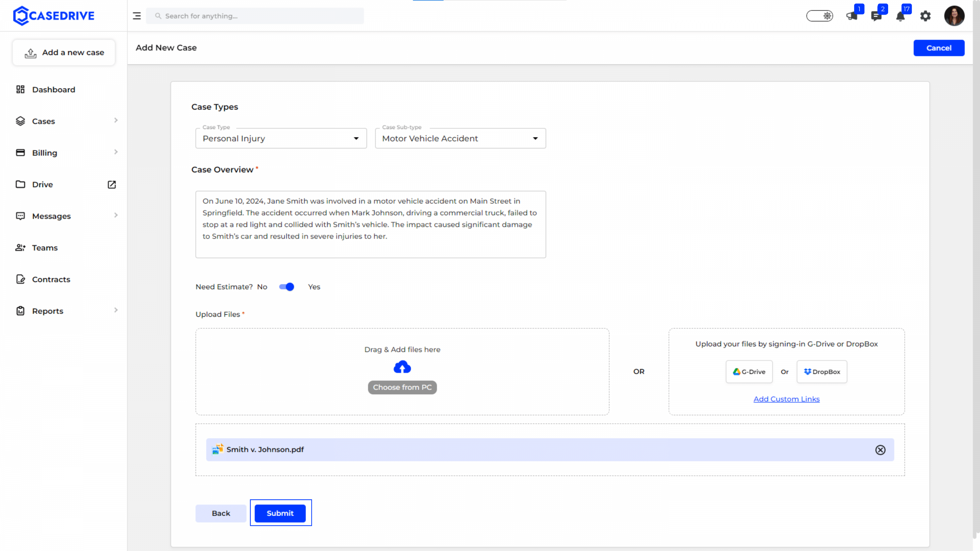Click the Cancel button
The height and width of the screenshot is (551, 980).
938,48
